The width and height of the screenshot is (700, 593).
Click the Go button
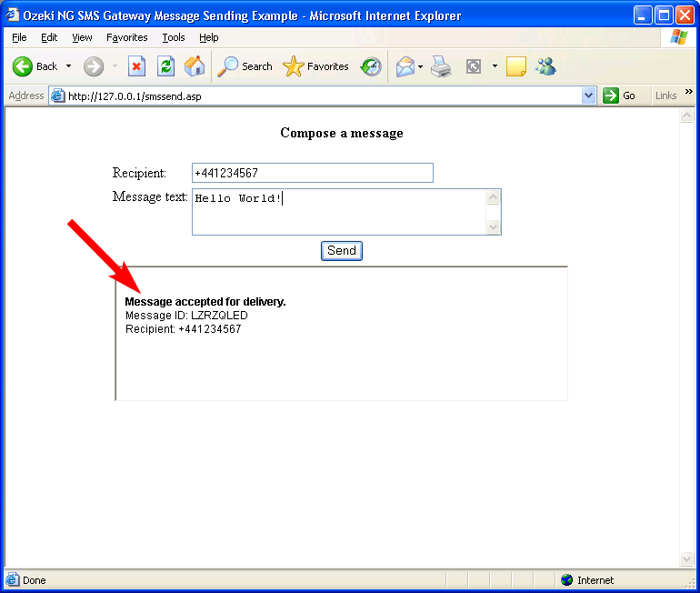(x=619, y=95)
